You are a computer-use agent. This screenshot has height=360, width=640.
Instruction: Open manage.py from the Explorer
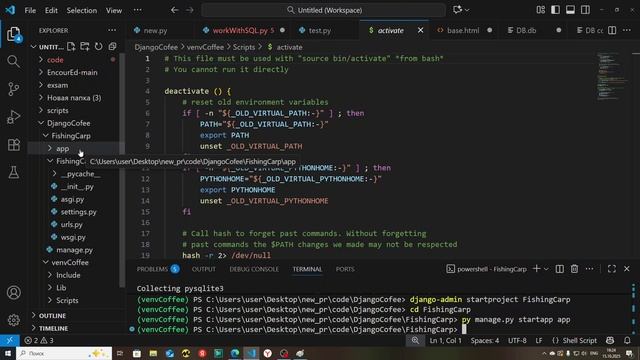(74, 249)
